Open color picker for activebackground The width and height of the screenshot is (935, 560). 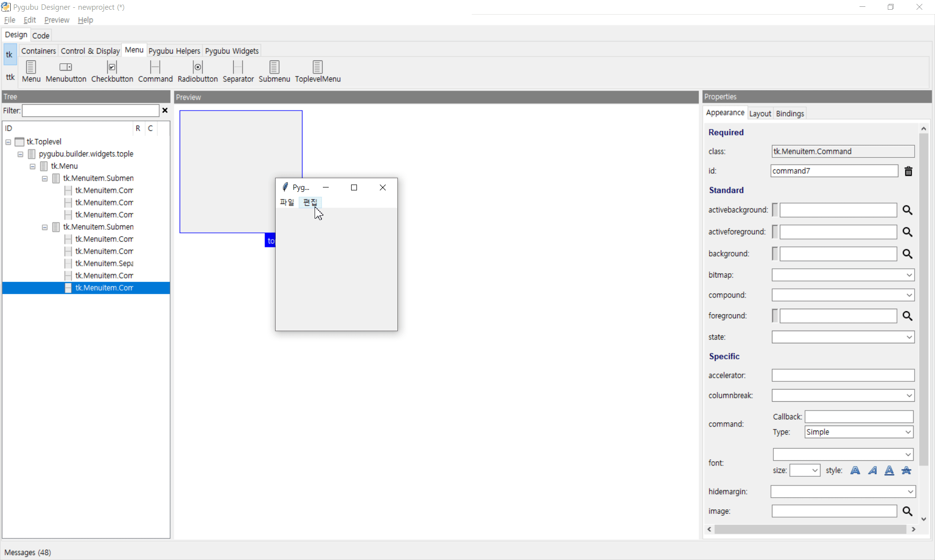[x=907, y=210]
